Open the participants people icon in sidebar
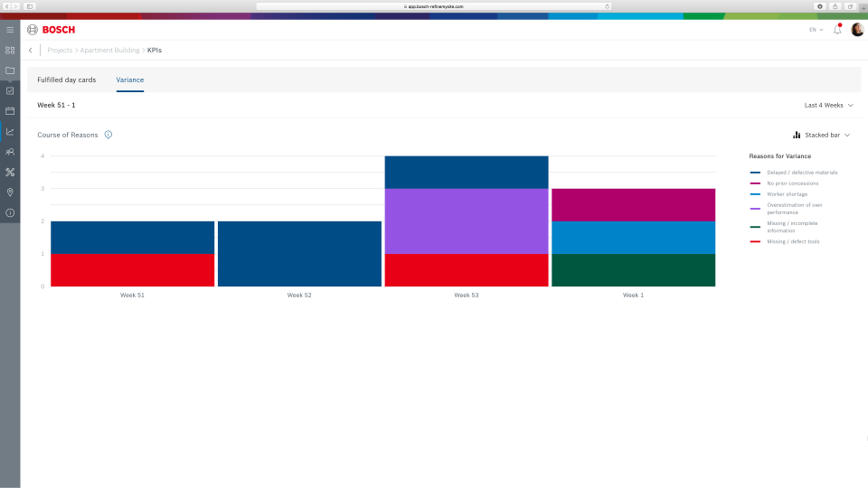 [x=10, y=152]
